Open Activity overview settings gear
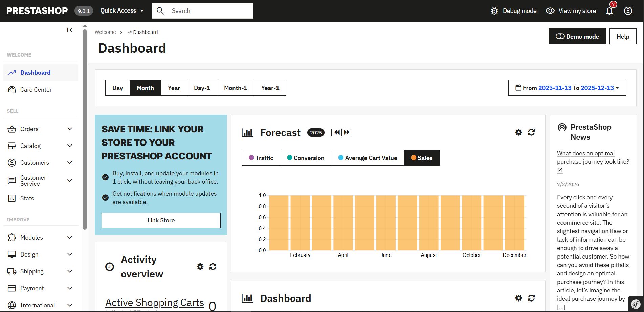Screen dimensions: 644x312 tap(200, 267)
